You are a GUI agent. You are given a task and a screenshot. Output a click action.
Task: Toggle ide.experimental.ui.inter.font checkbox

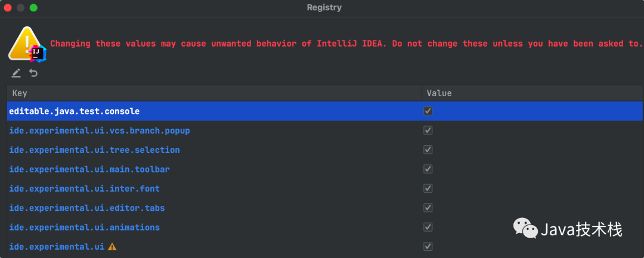(x=428, y=189)
